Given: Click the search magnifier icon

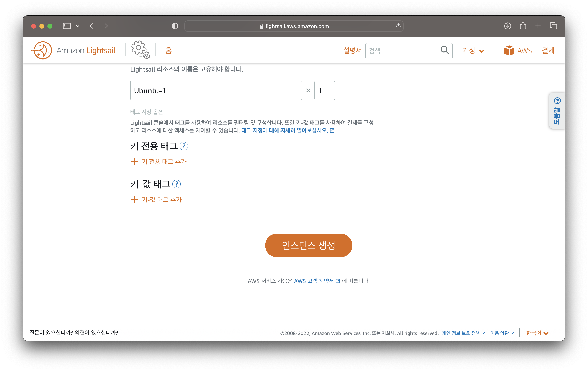Looking at the screenshot, I should (444, 50).
